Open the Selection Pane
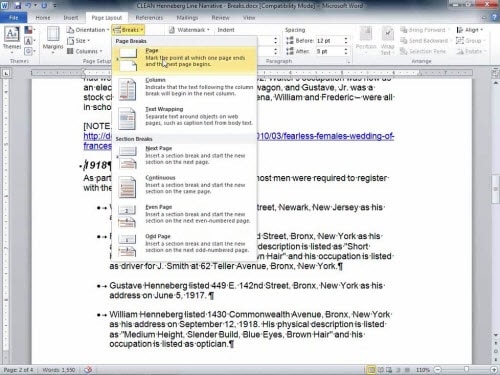The image size is (500, 375). tap(423, 51)
